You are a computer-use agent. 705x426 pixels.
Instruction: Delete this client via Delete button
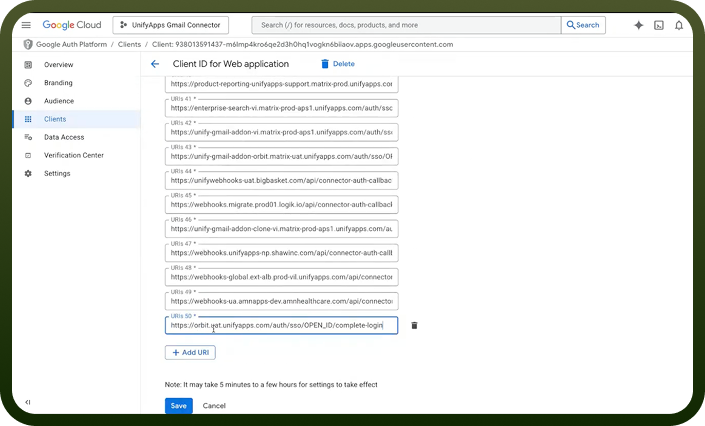[338, 64]
